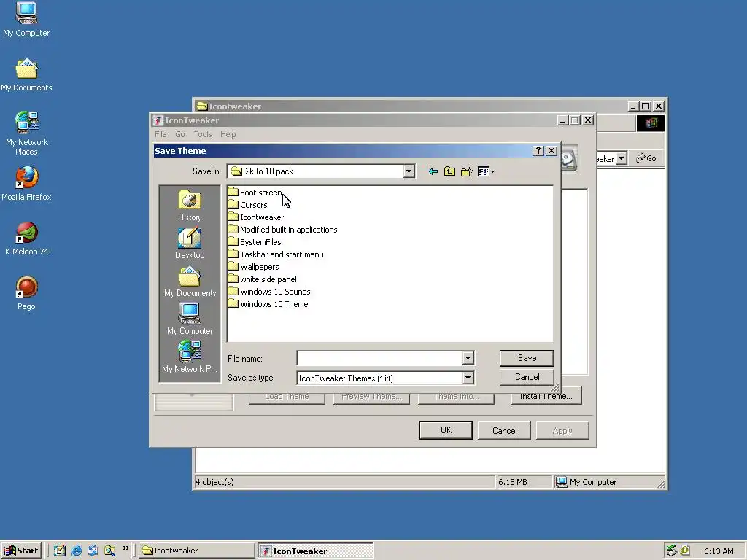This screenshot has height=560, width=747.
Task: Open History in places sidebar
Action: pyautogui.click(x=190, y=206)
